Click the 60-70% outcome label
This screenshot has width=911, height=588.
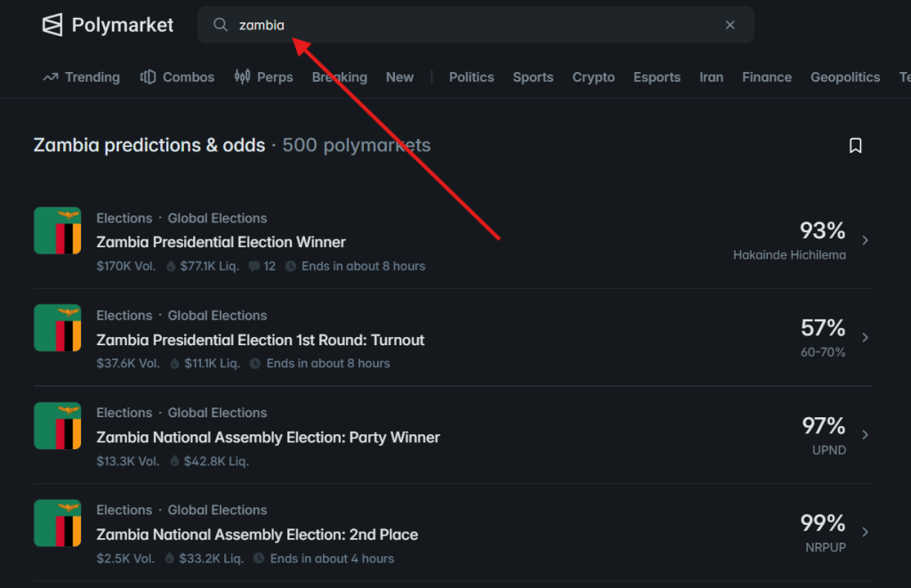pyautogui.click(x=823, y=352)
